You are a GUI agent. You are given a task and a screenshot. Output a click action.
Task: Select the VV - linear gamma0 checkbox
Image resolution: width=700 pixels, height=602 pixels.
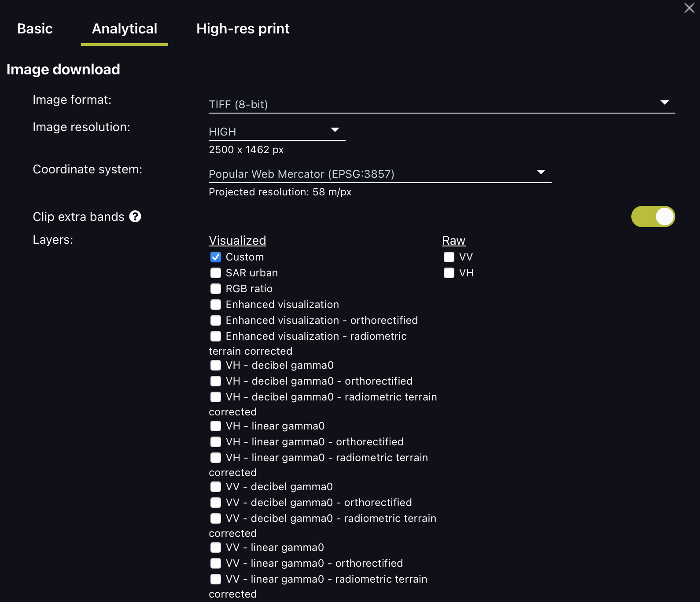216,547
